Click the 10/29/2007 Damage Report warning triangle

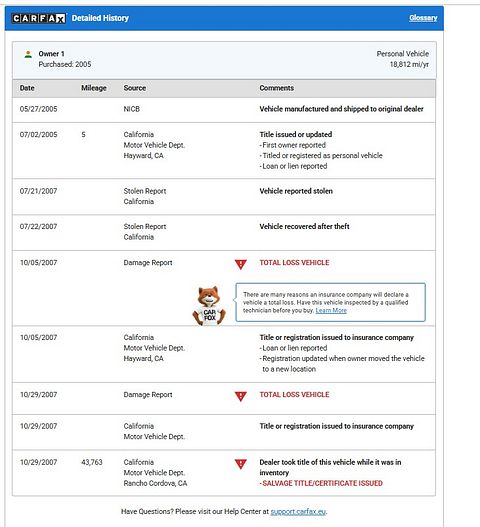tap(241, 396)
